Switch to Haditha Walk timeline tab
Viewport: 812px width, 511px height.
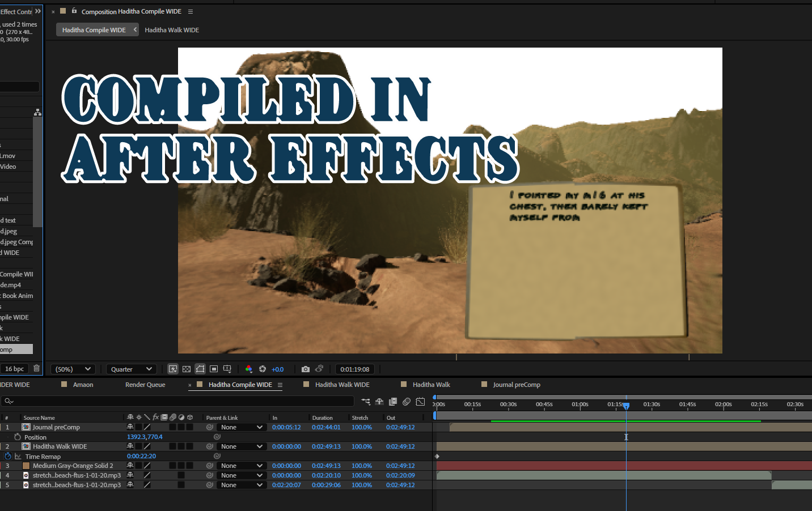pyautogui.click(x=431, y=385)
